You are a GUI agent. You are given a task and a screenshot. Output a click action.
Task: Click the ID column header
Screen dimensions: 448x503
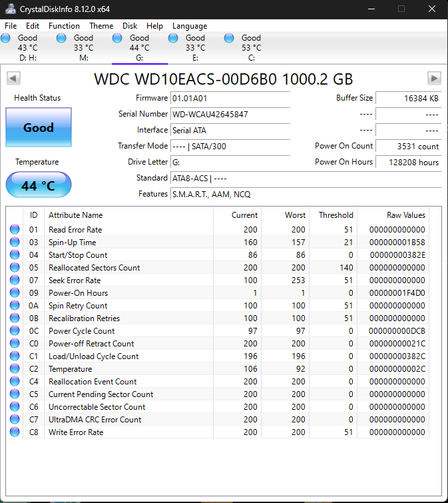click(x=34, y=215)
